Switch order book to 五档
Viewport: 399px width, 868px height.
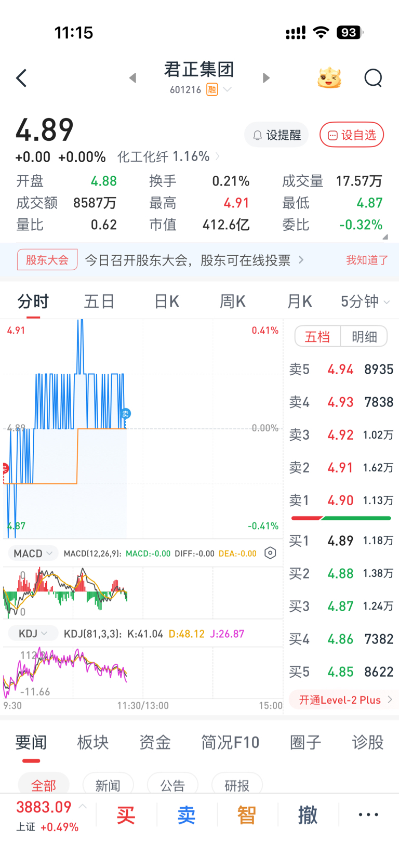(317, 336)
